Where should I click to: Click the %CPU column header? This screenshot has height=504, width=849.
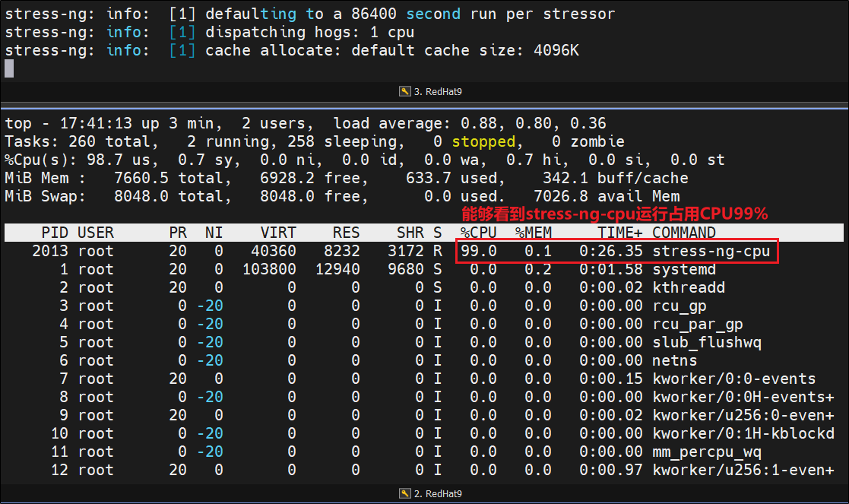(478, 233)
